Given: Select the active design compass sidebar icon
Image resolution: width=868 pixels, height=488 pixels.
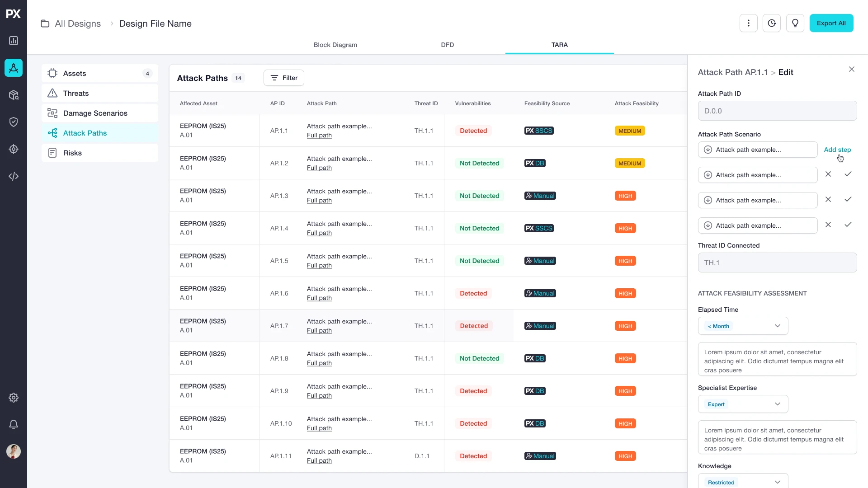Looking at the screenshot, I should pyautogui.click(x=14, y=68).
